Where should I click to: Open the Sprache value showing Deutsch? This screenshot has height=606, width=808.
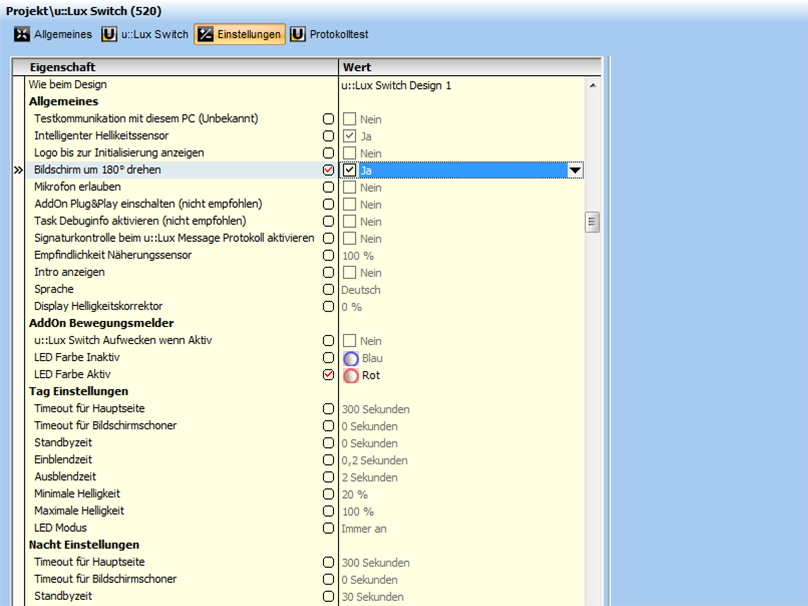361,290
